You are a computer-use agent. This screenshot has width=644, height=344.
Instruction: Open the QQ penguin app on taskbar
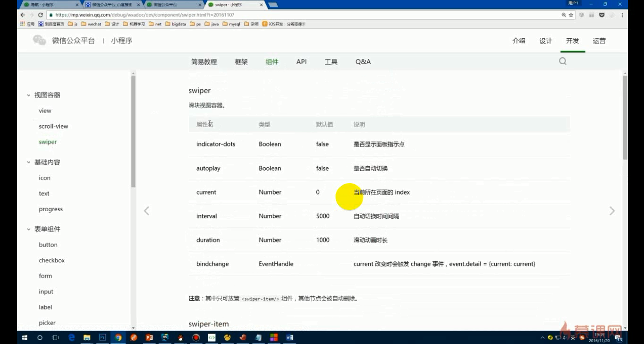(x=180, y=338)
